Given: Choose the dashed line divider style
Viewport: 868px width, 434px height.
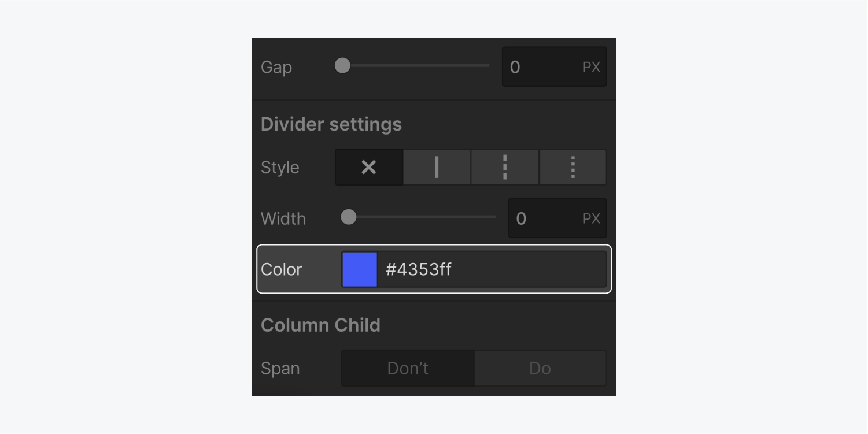Looking at the screenshot, I should click(x=505, y=168).
